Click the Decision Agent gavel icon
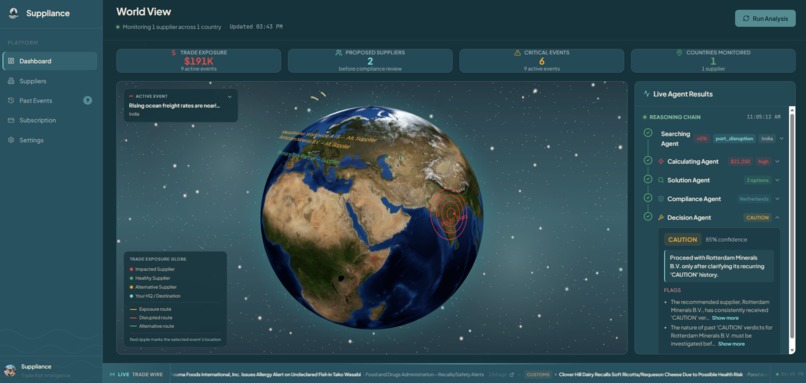806x383 pixels. pos(661,217)
